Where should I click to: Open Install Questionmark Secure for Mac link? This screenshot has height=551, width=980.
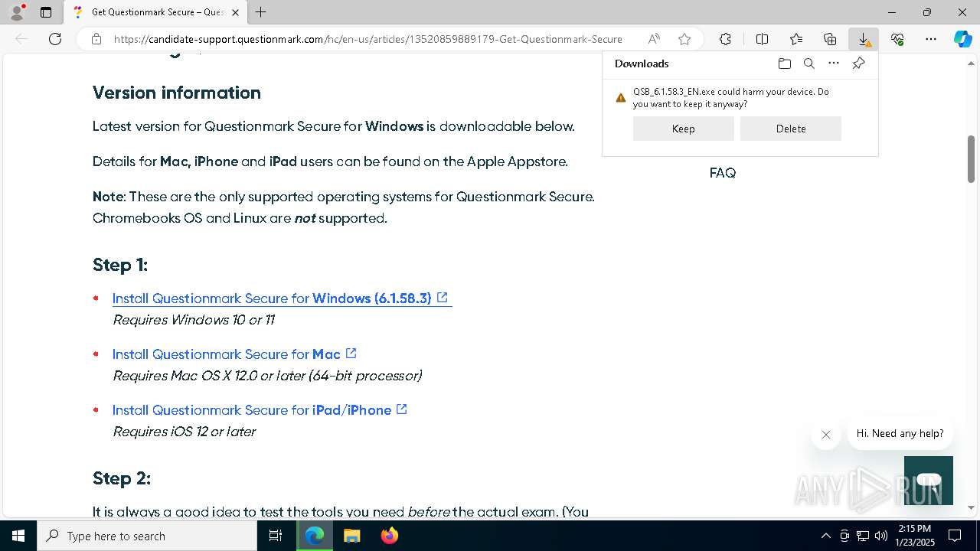pyautogui.click(x=234, y=354)
